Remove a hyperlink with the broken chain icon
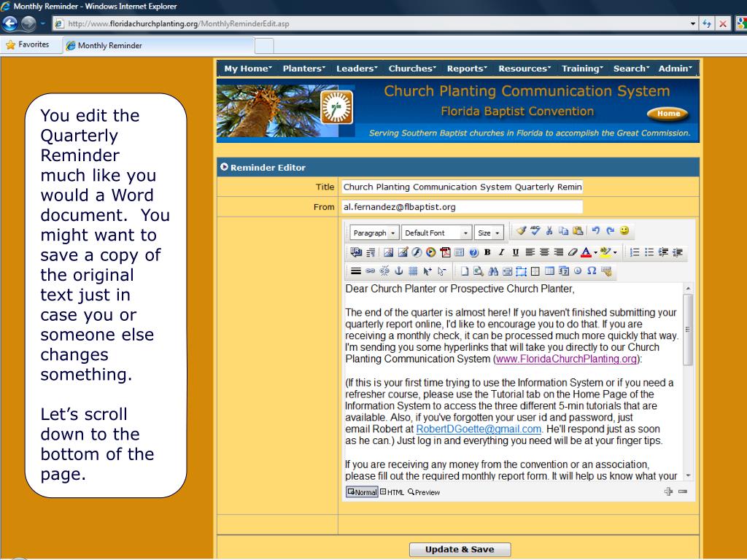Image resolution: width=747 pixels, height=560 pixels. (384, 271)
